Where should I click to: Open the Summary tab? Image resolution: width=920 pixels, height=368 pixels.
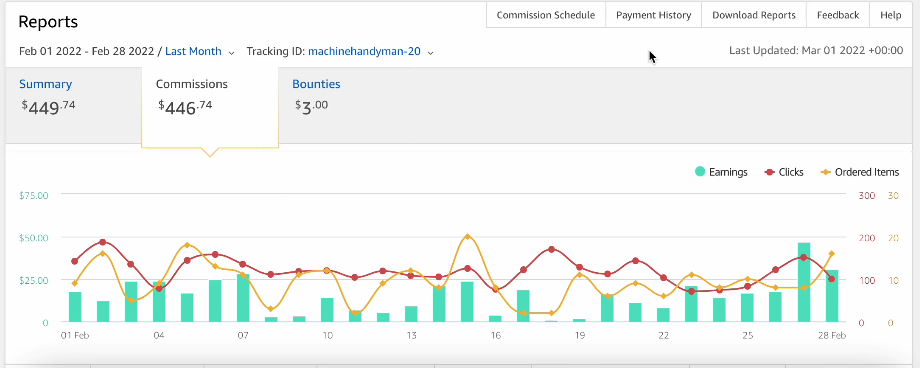point(45,84)
